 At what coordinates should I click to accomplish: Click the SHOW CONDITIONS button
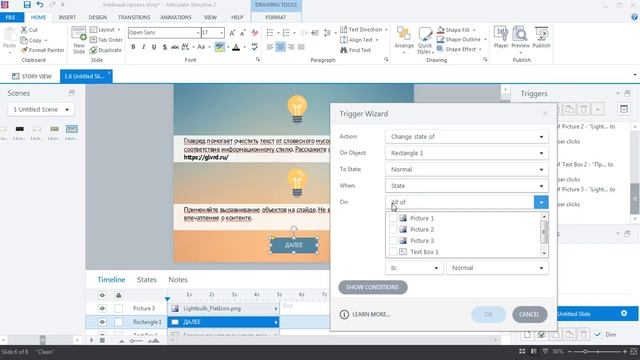coord(373,287)
